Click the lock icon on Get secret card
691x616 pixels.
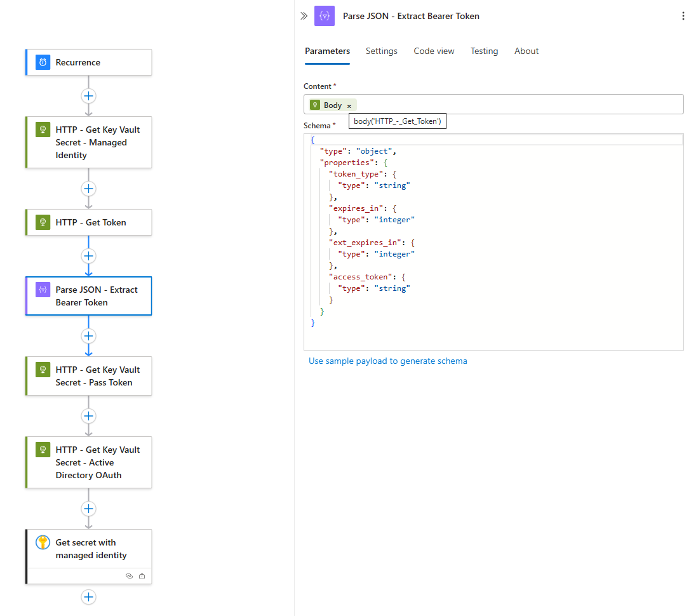pyautogui.click(x=142, y=576)
